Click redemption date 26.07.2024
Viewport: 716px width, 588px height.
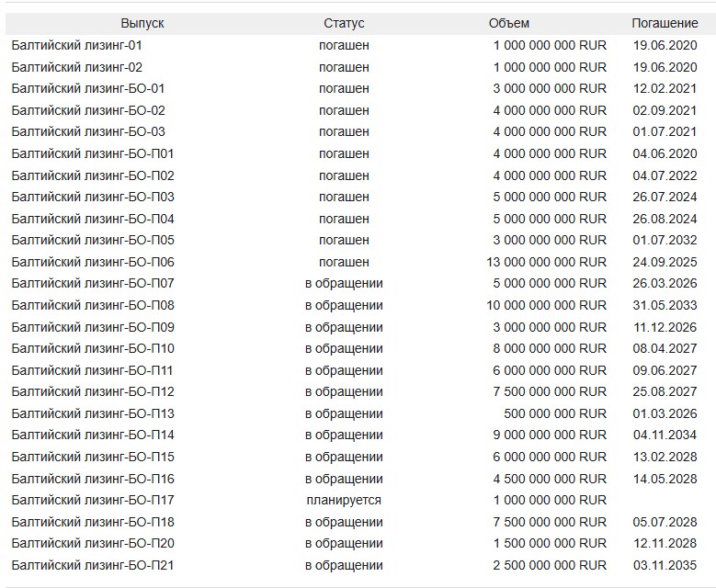665,197
